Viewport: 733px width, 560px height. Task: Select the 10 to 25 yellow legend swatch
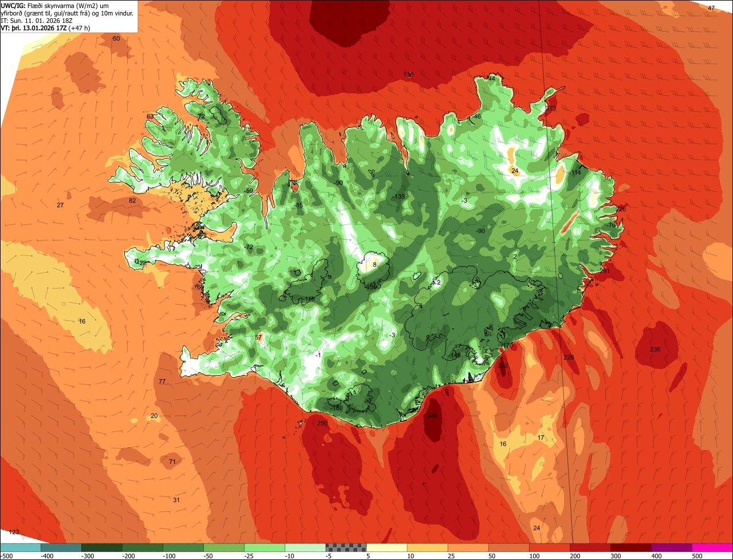pos(427,547)
